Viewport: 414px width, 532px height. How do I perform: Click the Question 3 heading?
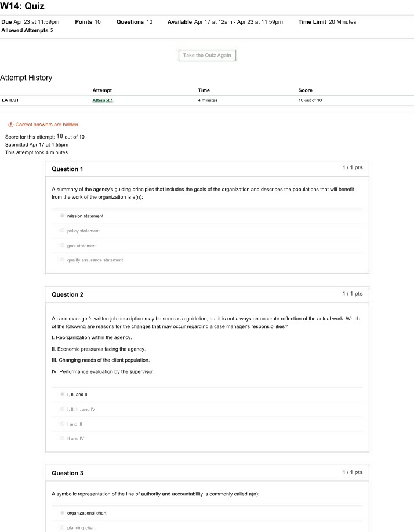click(67, 473)
